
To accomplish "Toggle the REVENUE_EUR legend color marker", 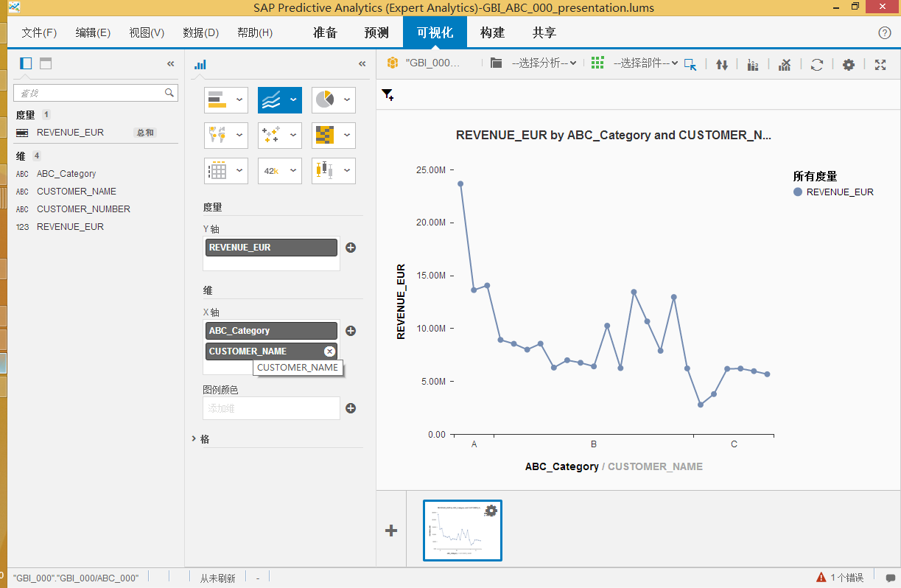I will point(798,192).
